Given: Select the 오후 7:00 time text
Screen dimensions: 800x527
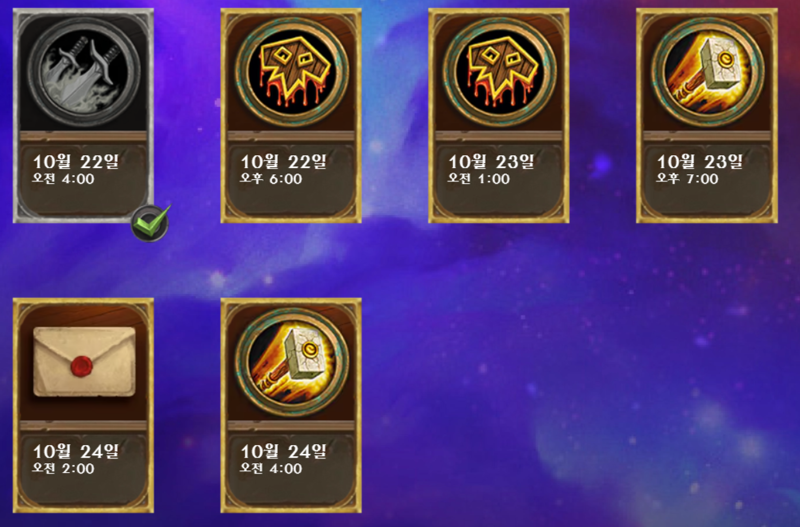Looking at the screenshot, I should coord(687,179).
